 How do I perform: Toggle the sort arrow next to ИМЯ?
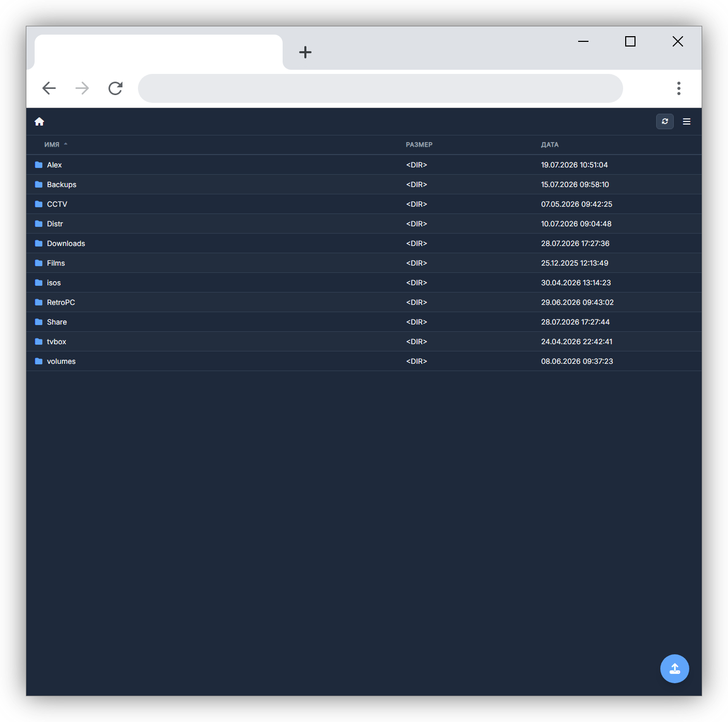click(x=66, y=144)
